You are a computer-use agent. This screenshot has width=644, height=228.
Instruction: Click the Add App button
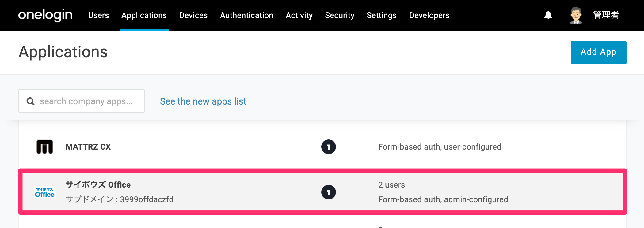[x=598, y=52]
